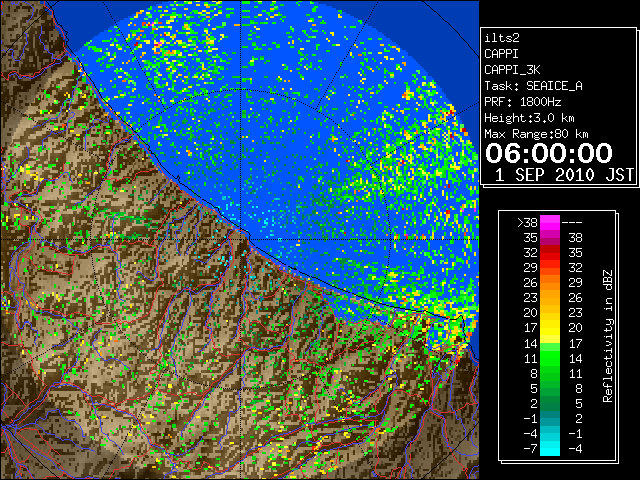
Task: Click the 'Max Range:80 km' text
Action: pos(536,134)
